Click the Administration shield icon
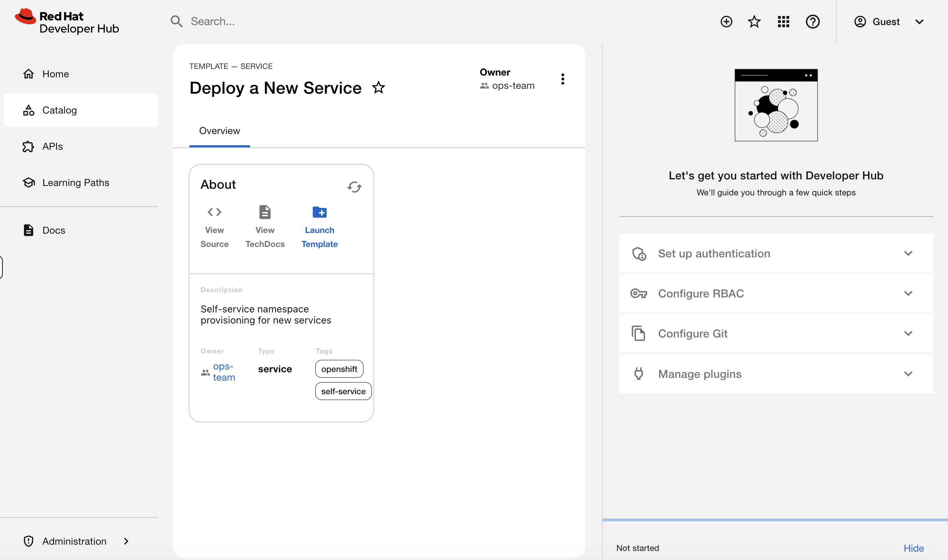The width and height of the screenshot is (948, 560). [28, 541]
